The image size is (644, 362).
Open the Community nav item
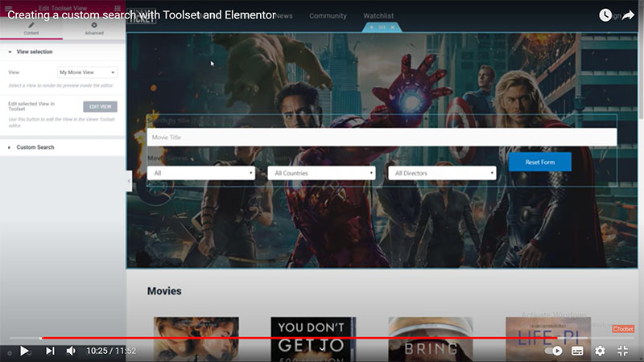(x=328, y=15)
